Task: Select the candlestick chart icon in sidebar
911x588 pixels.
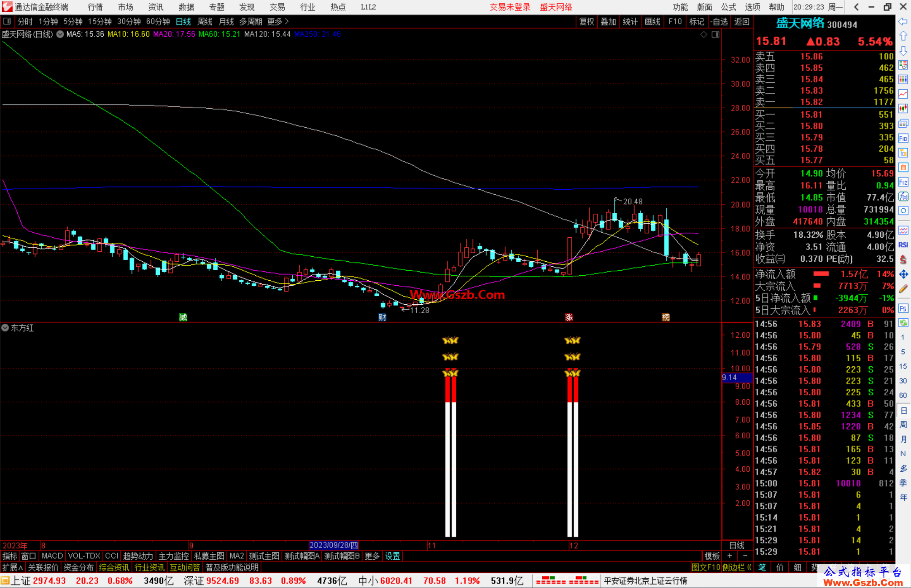Action: click(903, 109)
